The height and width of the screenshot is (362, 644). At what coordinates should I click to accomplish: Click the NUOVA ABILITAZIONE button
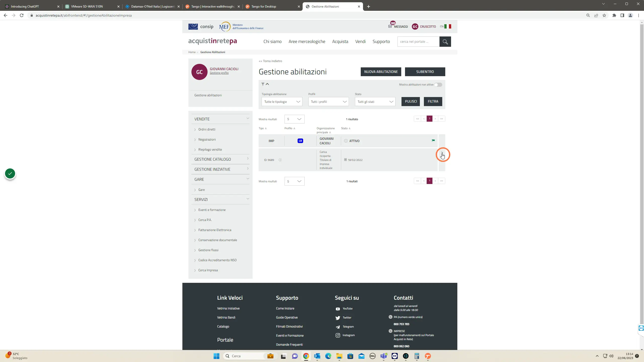click(x=381, y=72)
